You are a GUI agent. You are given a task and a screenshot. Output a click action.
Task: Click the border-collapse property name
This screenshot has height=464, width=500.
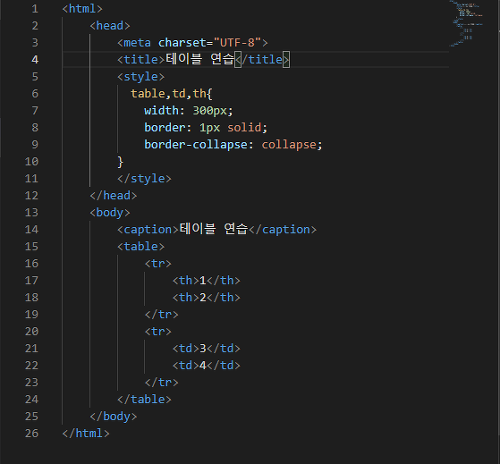point(196,145)
